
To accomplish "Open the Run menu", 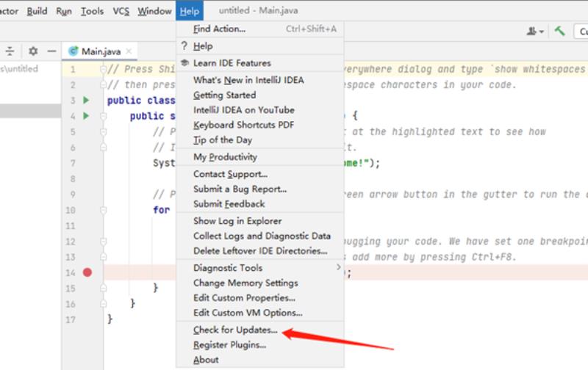I will (64, 11).
